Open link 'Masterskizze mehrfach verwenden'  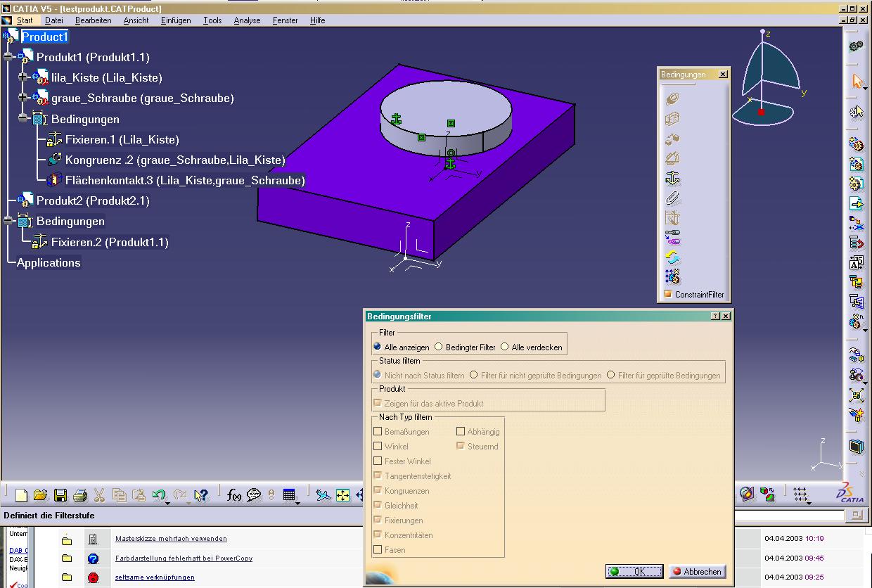[171, 539]
